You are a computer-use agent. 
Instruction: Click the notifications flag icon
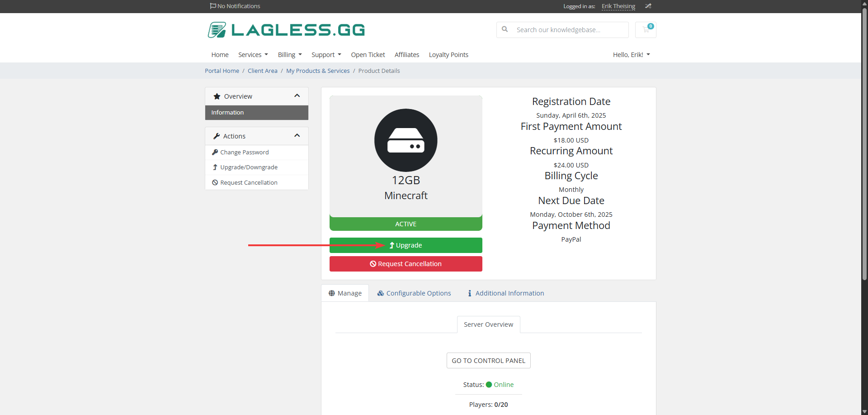pos(213,6)
